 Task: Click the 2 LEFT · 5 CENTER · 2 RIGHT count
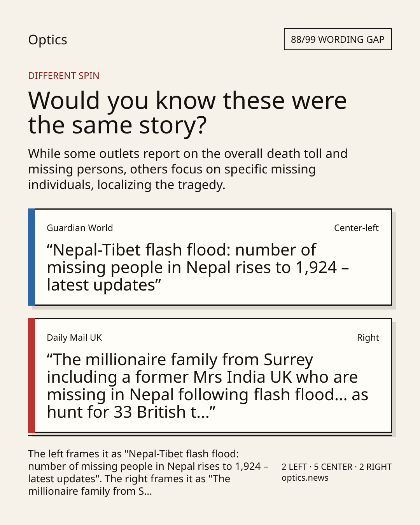pyautogui.click(x=337, y=467)
